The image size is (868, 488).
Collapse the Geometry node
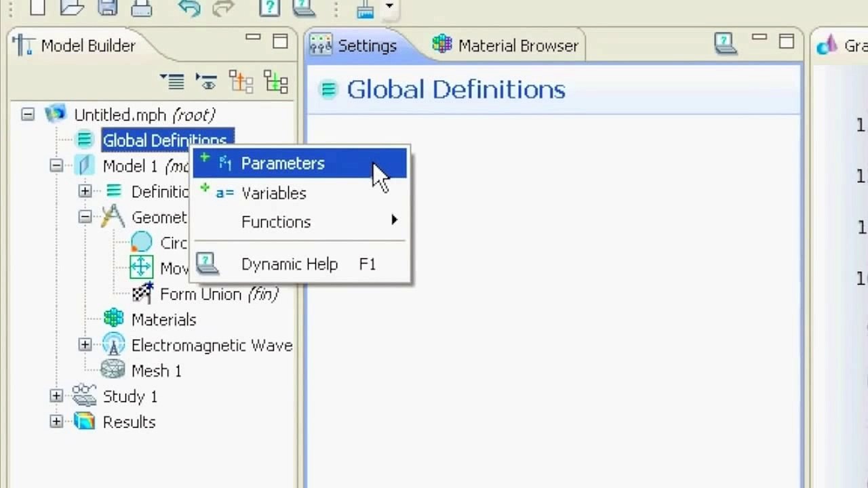click(85, 217)
